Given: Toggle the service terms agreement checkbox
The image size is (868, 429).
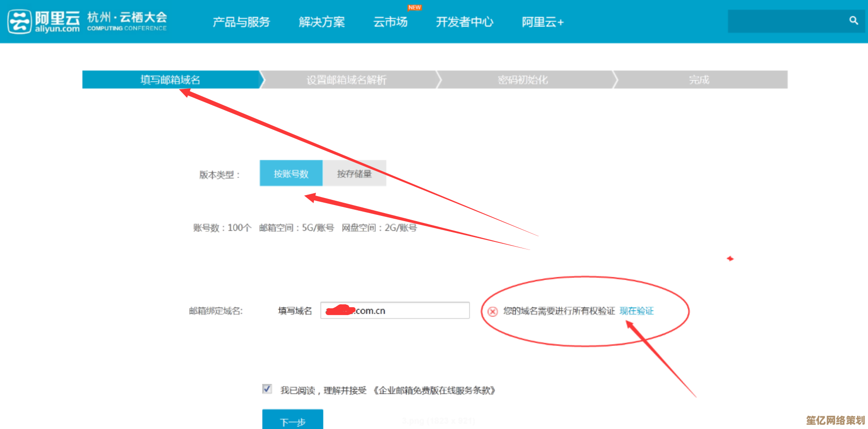Looking at the screenshot, I should coord(267,389).
